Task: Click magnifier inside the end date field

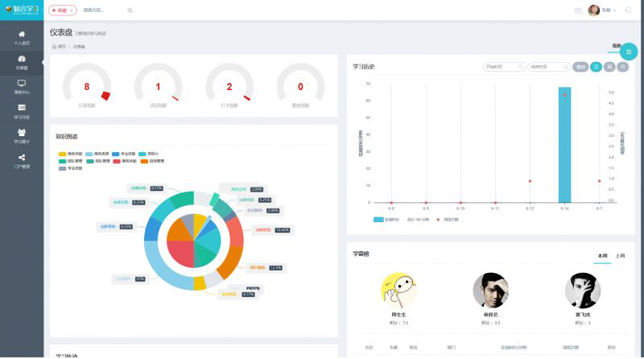Action: [x=566, y=67]
